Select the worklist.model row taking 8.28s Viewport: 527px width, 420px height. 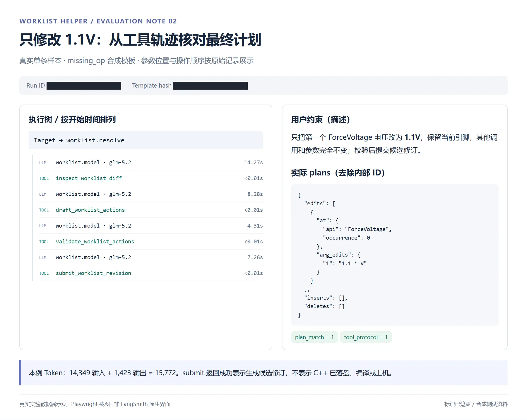pos(151,194)
